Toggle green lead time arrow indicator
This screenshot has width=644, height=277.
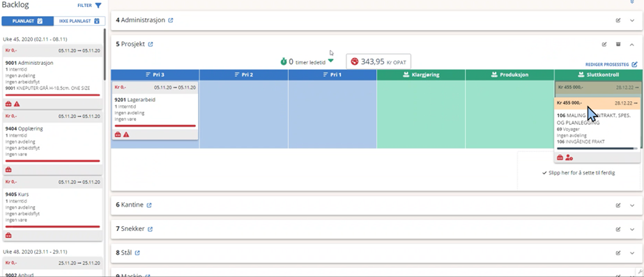[x=331, y=61]
